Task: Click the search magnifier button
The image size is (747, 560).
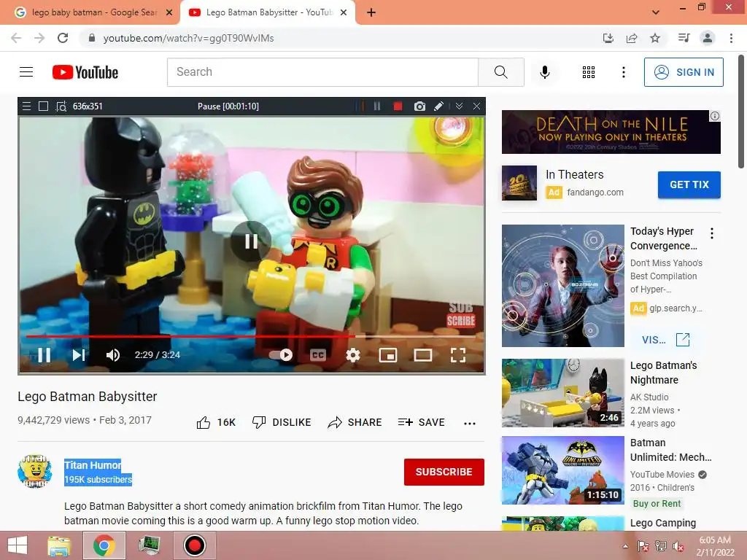Action: pos(500,72)
